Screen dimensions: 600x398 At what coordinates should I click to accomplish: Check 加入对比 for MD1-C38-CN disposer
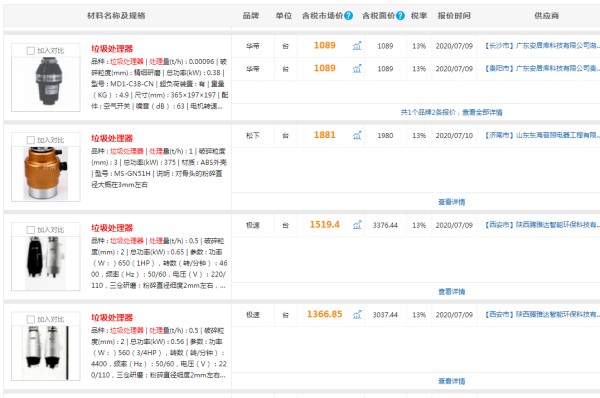[x=31, y=51]
